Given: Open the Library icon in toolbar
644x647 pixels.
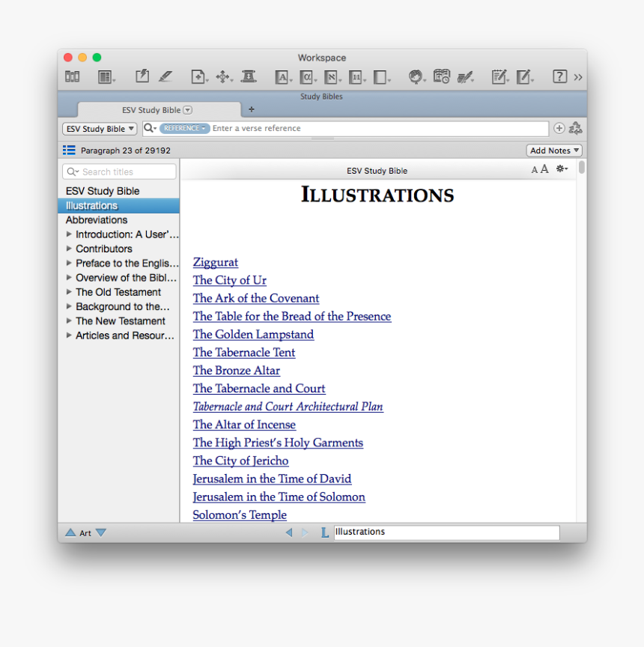Looking at the screenshot, I should pyautogui.click(x=72, y=76).
